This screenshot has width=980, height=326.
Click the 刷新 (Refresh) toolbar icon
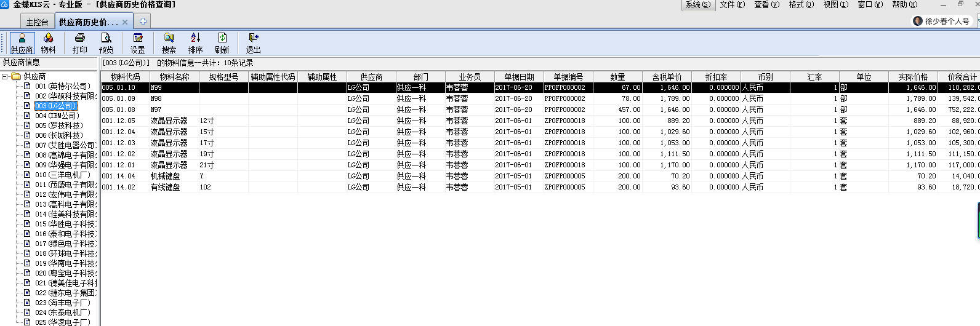222,43
